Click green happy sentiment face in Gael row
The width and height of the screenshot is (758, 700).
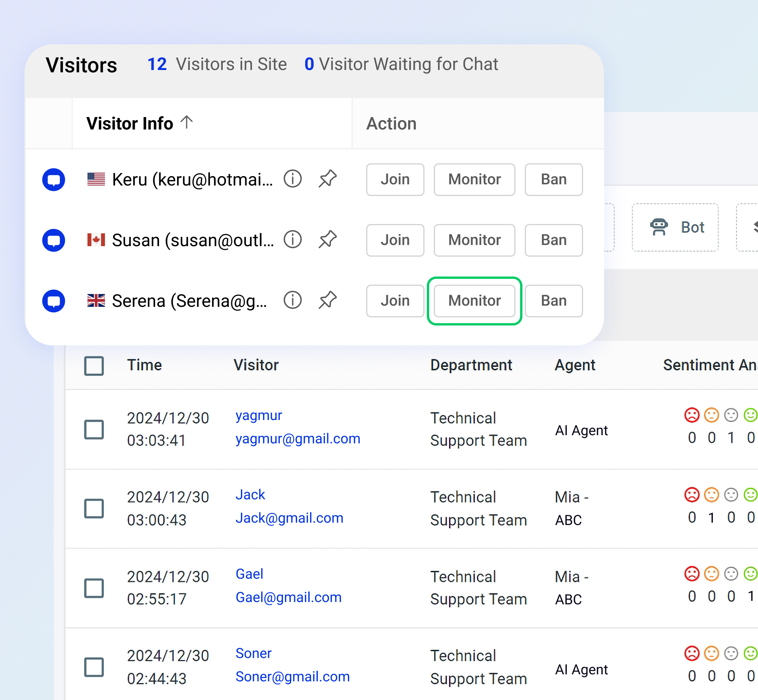click(750, 574)
